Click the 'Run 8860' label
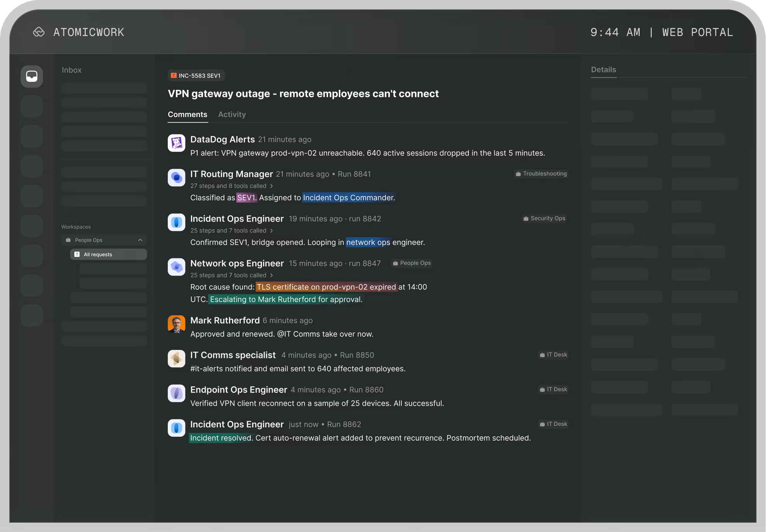Image resolution: width=766 pixels, height=532 pixels. click(x=366, y=390)
